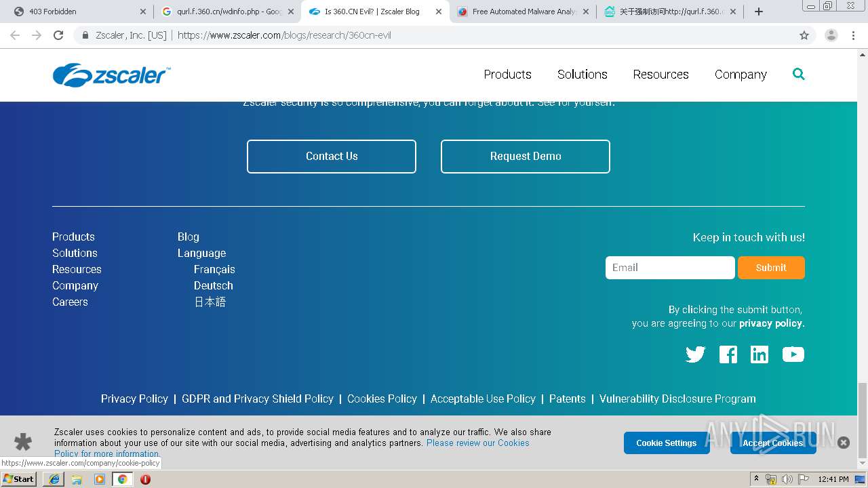Reload the page

pyautogui.click(x=58, y=35)
